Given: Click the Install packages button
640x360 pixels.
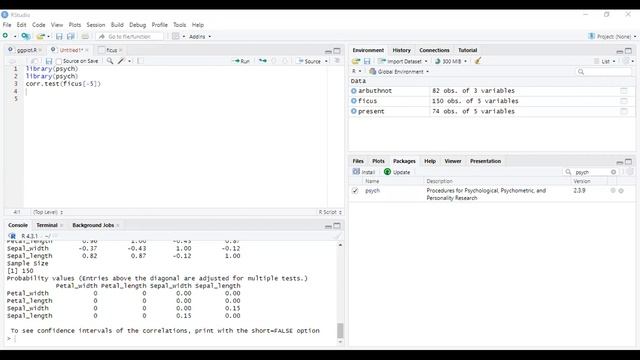Looking at the screenshot, I should pyautogui.click(x=364, y=172).
